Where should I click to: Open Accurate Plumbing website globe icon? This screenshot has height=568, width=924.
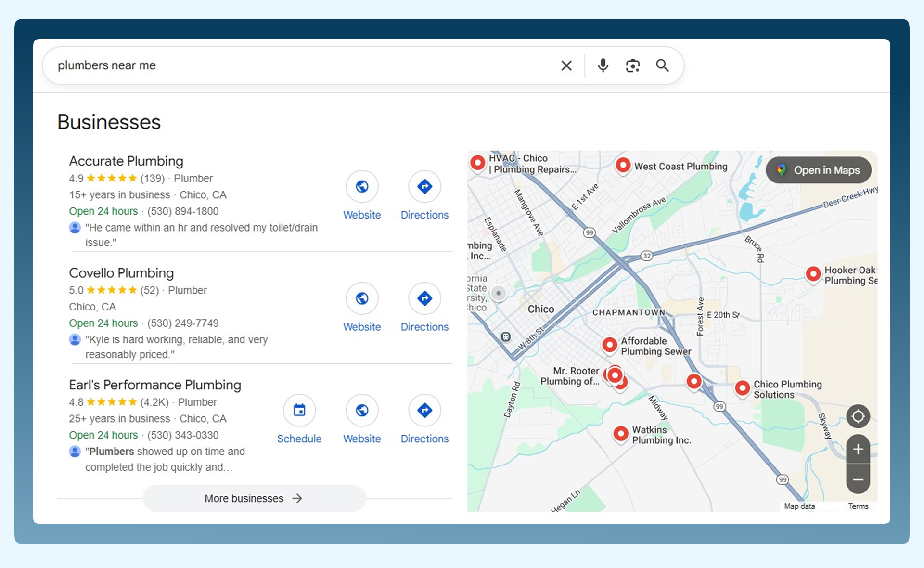pyautogui.click(x=362, y=186)
